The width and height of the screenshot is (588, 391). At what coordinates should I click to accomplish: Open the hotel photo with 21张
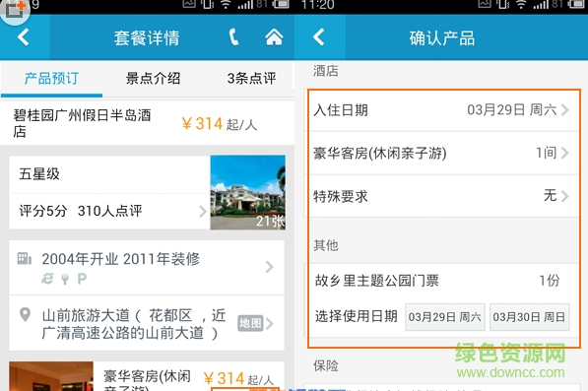coord(248,192)
